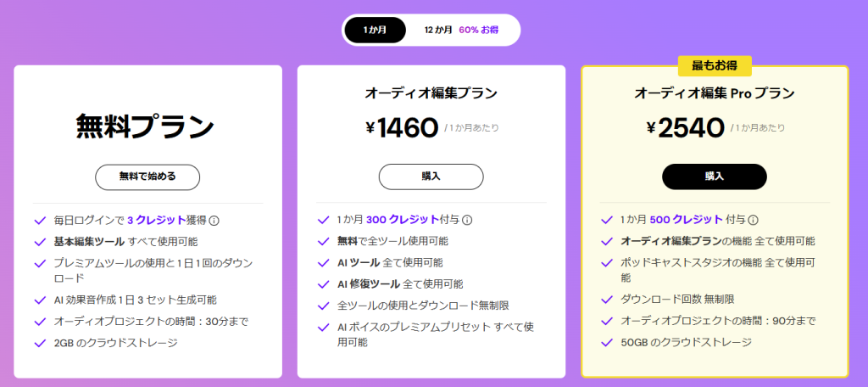
Task: Click the 無料プラン heading
Action: [x=145, y=127]
